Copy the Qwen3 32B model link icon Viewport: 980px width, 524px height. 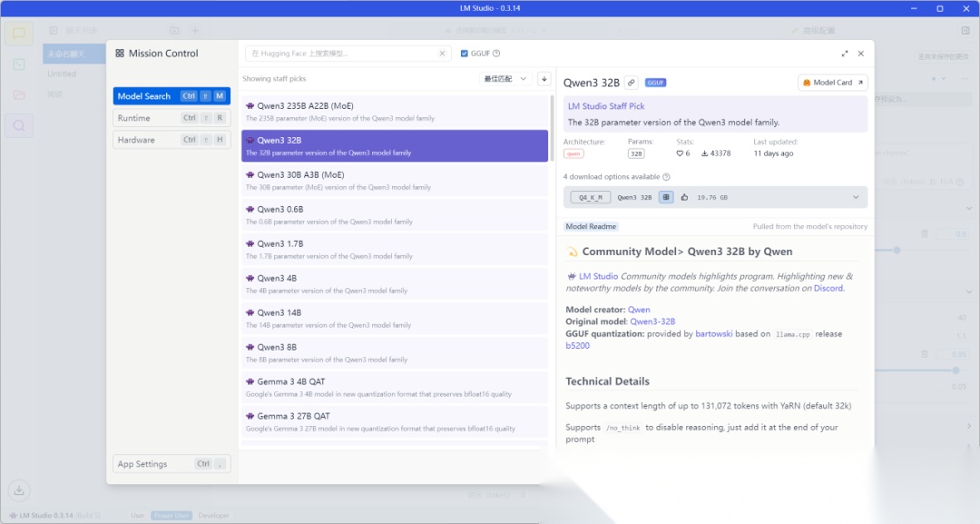point(632,83)
